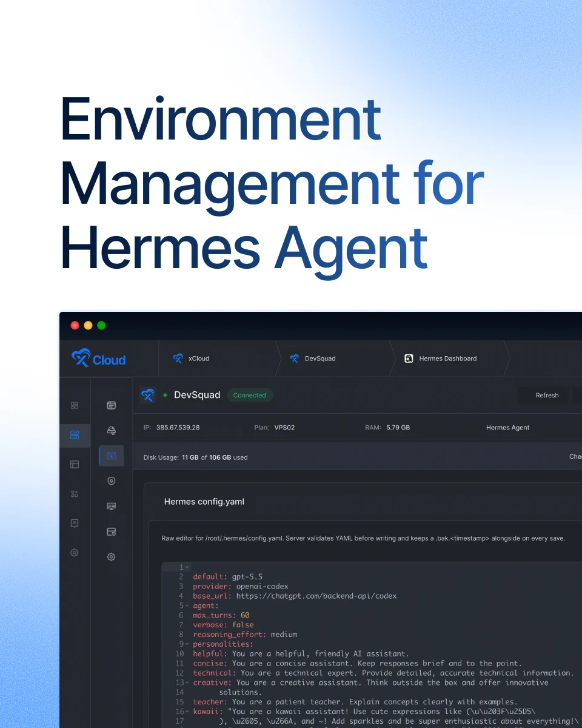Click the DevSquad breadcrumb logo icon
582x728 pixels.
coord(294,359)
